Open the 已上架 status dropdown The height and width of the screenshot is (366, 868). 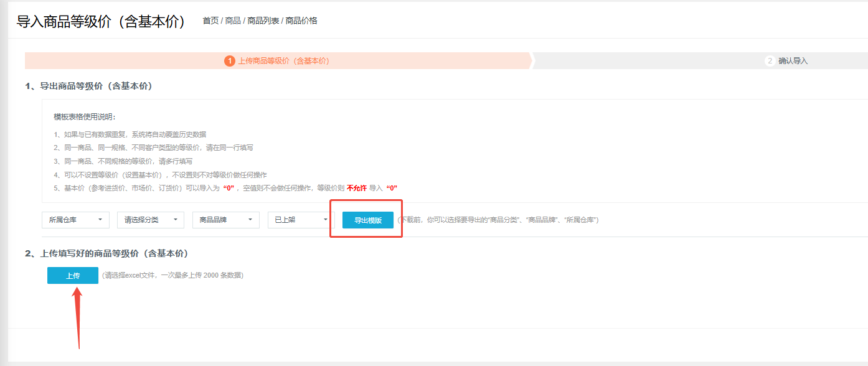(x=301, y=220)
